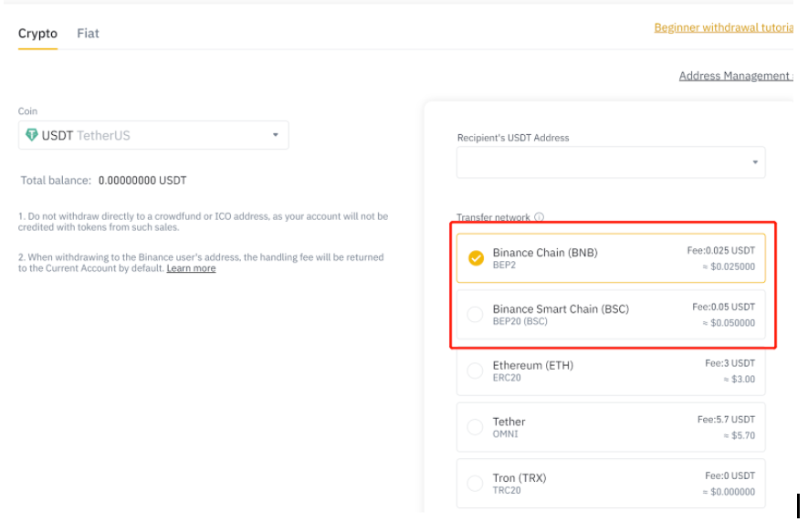Click the Fee:0 USDT Tron option row

point(611,484)
